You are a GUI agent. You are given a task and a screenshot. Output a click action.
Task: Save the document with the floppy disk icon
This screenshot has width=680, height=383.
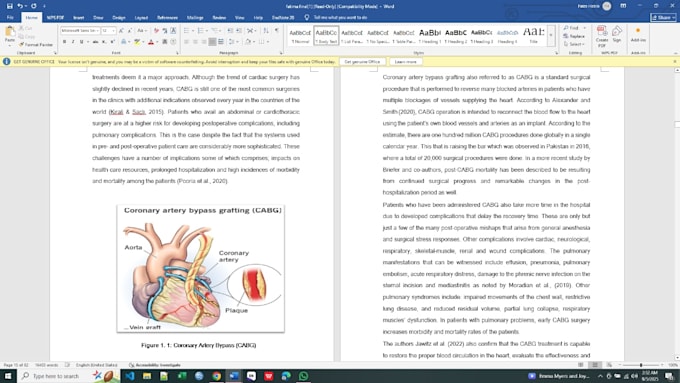pos(10,6)
